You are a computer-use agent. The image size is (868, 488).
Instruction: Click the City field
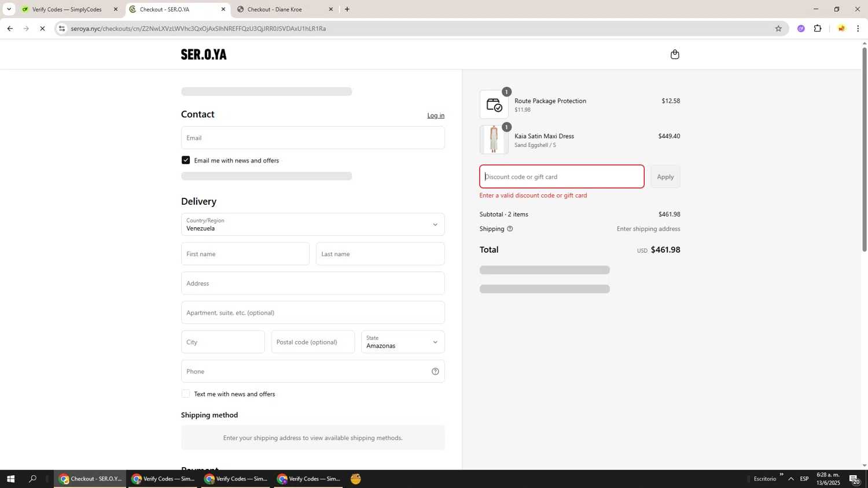pos(223,342)
